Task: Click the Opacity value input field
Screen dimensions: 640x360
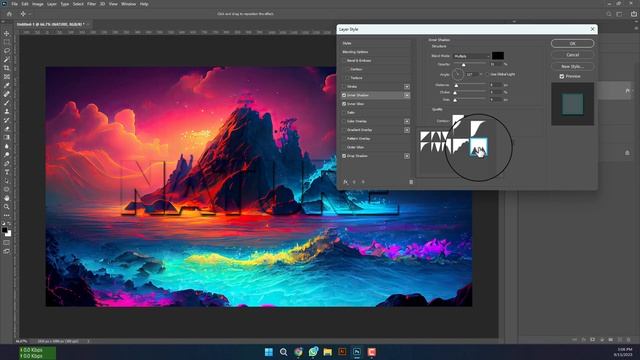Action: (x=496, y=64)
